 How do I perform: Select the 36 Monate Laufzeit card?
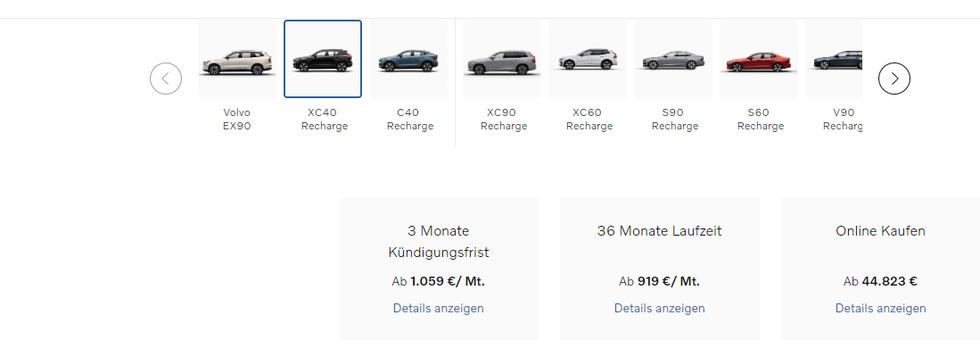(660, 270)
